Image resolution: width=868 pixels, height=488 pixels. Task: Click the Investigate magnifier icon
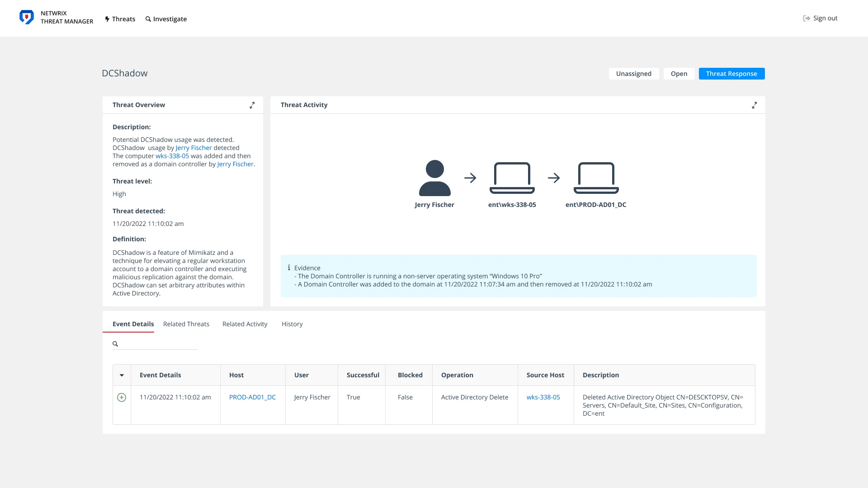pos(148,19)
